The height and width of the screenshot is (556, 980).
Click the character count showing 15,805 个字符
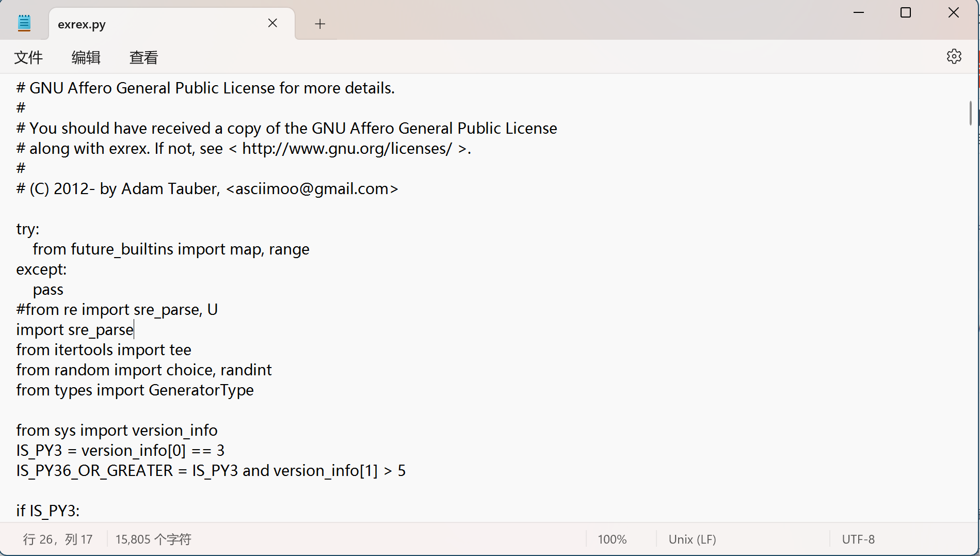click(153, 539)
